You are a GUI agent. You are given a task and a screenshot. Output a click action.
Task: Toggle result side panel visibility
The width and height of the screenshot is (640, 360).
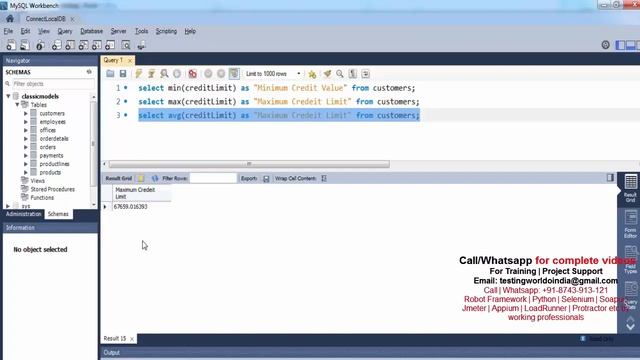610,178
